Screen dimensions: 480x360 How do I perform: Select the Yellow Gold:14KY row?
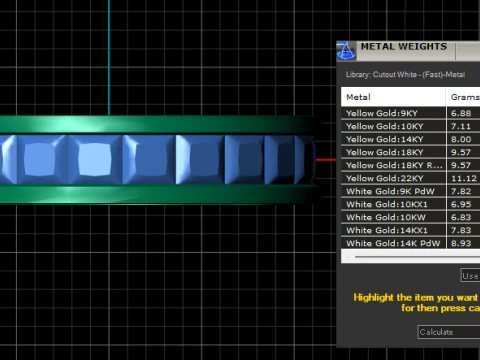click(410, 139)
